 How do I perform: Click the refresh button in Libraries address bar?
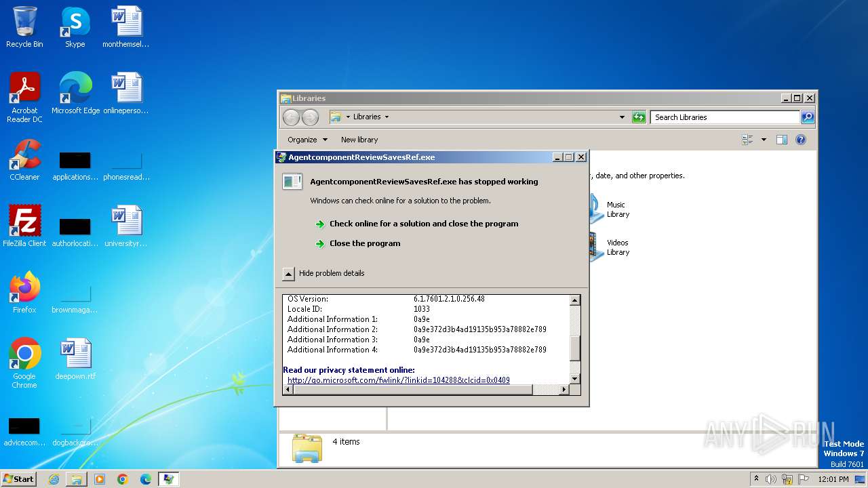639,117
